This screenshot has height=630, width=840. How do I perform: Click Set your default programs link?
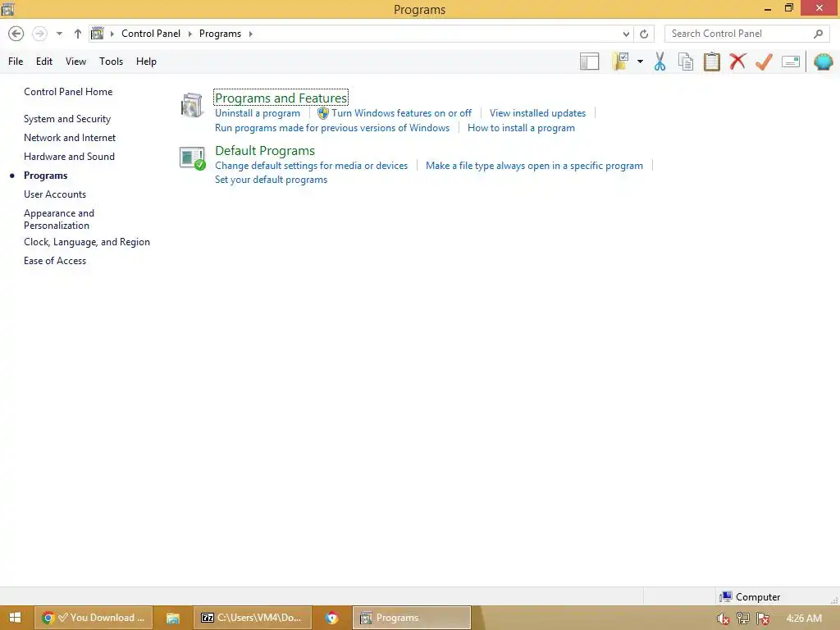(271, 180)
